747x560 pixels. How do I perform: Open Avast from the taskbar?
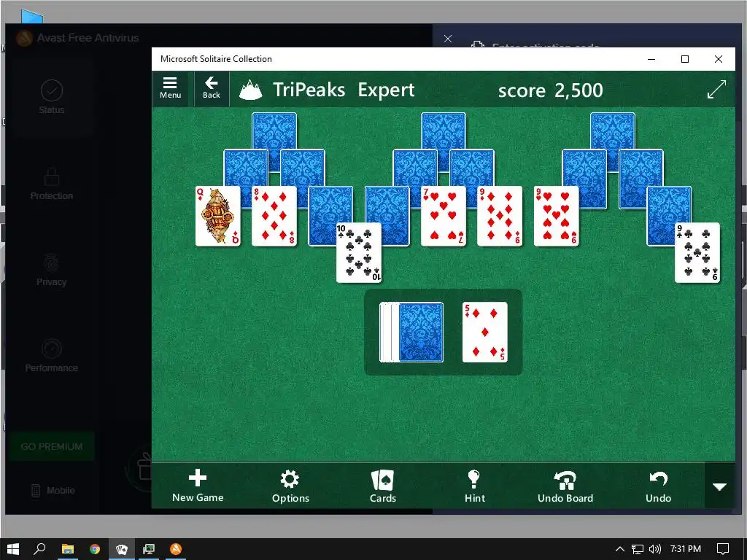coord(176,549)
